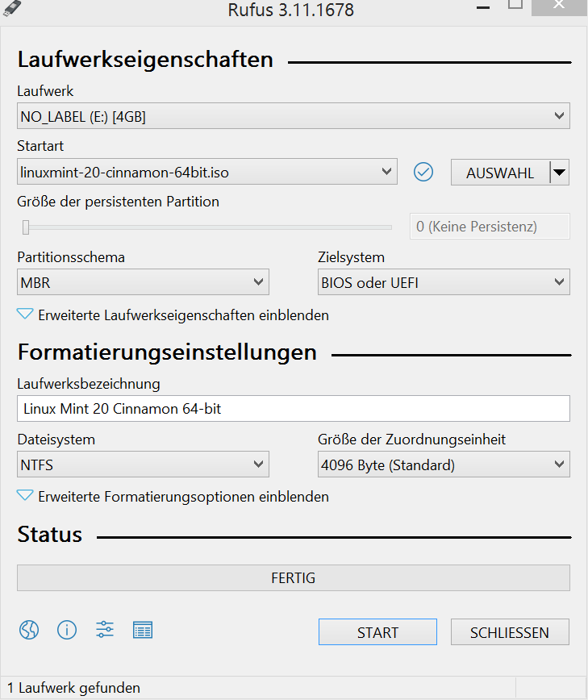Click the SCHLIESSEN button
Image resolution: width=588 pixels, height=700 pixels.
click(x=510, y=632)
